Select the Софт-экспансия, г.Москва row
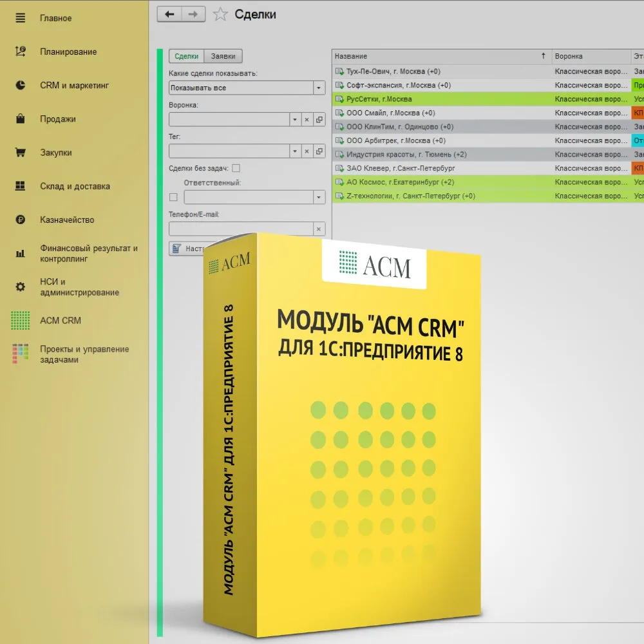 click(488, 85)
